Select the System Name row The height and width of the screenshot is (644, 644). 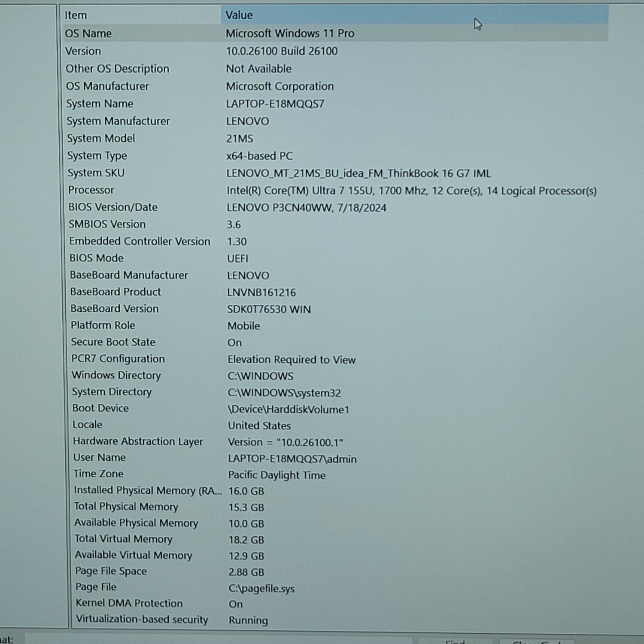pos(100,104)
